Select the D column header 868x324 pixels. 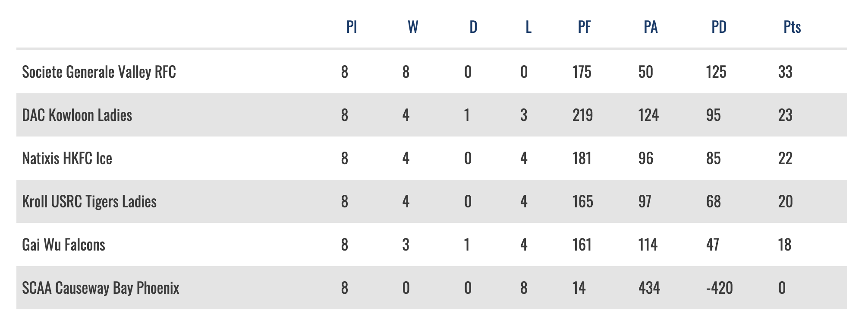pos(473,27)
